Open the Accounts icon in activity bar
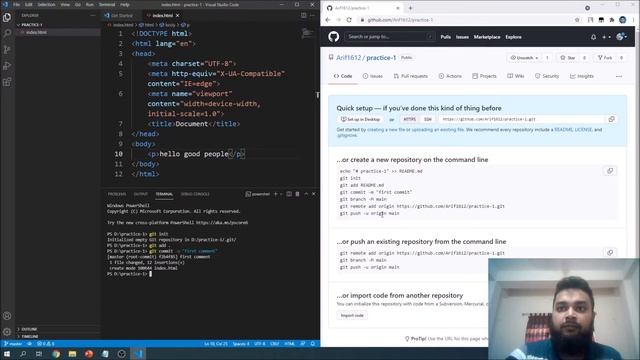 click(7, 316)
